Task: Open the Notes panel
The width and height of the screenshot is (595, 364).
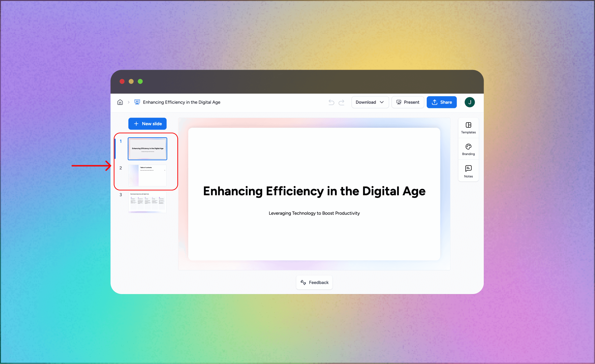Action: (x=468, y=171)
